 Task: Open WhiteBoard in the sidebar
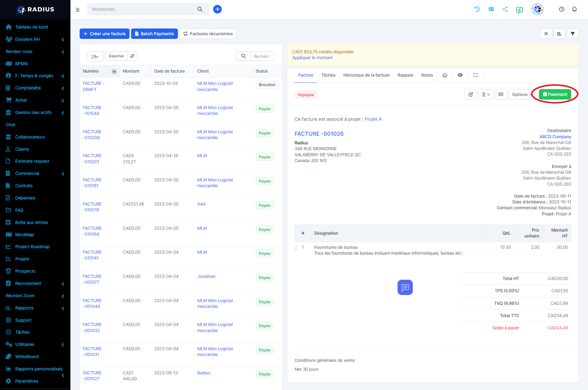pos(27,357)
